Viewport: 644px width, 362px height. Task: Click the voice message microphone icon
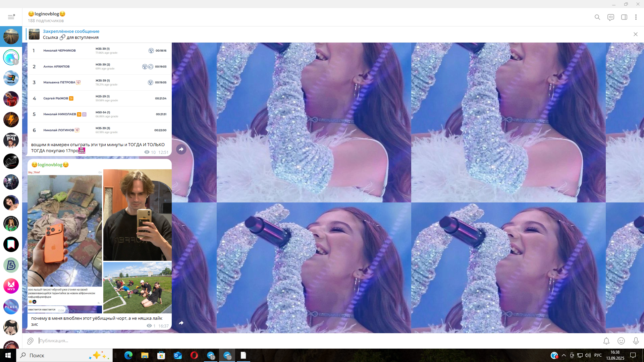coord(636,341)
